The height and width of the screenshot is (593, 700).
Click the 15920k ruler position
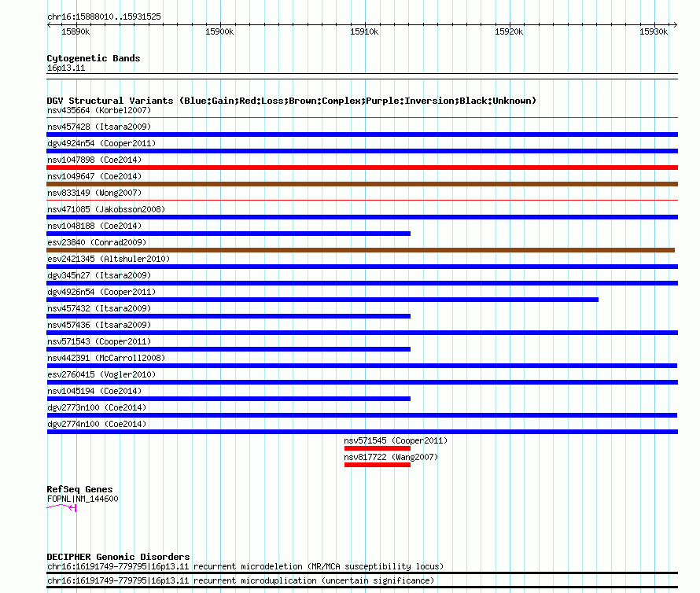coord(509,31)
